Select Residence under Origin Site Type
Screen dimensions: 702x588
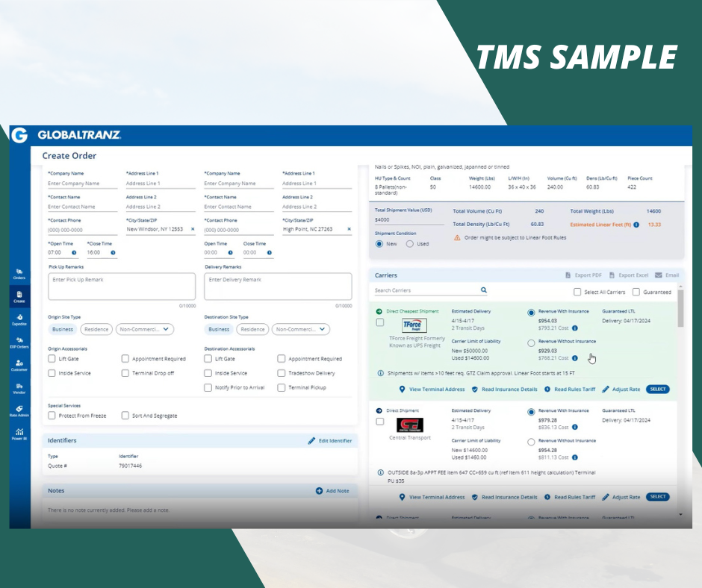pos(96,329)
